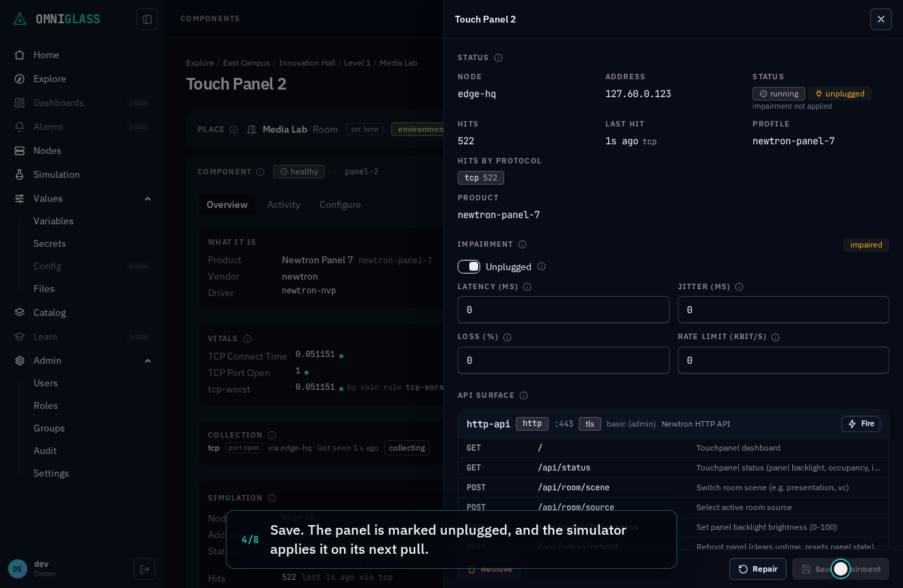Collapse the Values section chevron
The image size is (903, 588).
point(148,198)
